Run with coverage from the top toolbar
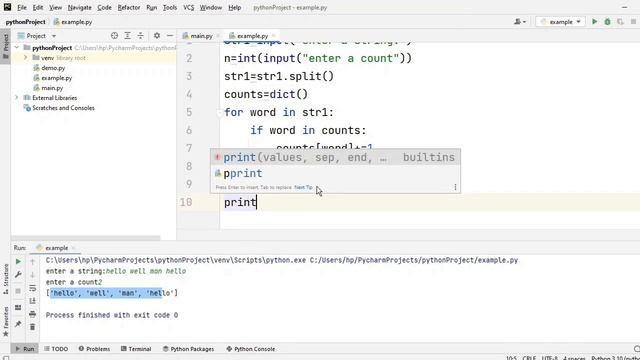The height and width of the screenshot is (360, 640). [620, 22]
